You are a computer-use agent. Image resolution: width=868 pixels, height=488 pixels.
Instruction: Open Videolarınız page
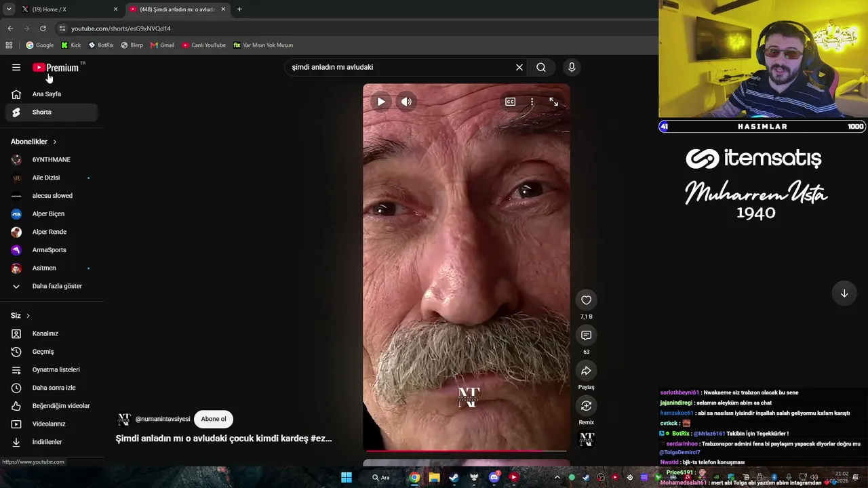tap(52, 424)
